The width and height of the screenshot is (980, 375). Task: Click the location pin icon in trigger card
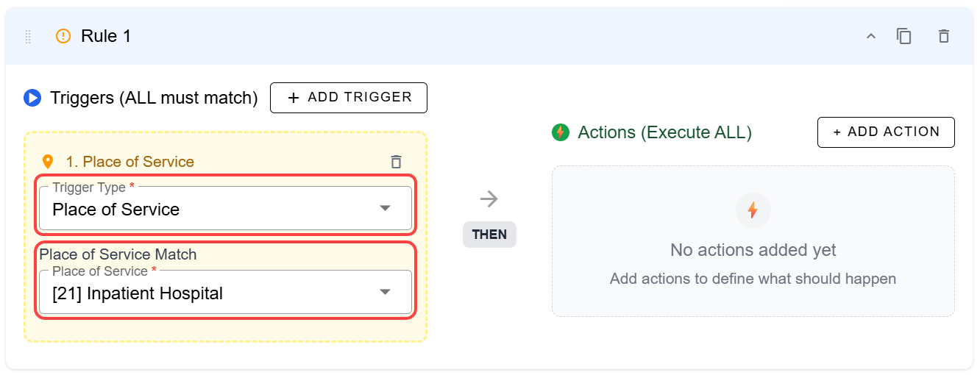(x=48, y=162)
